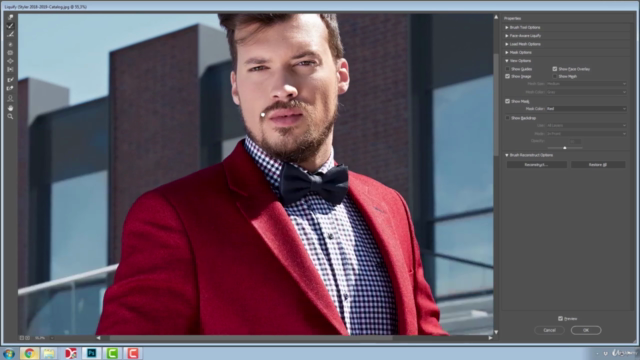Click the Restore All button
The image size is (640, 360).
click(x=598, y=164)
